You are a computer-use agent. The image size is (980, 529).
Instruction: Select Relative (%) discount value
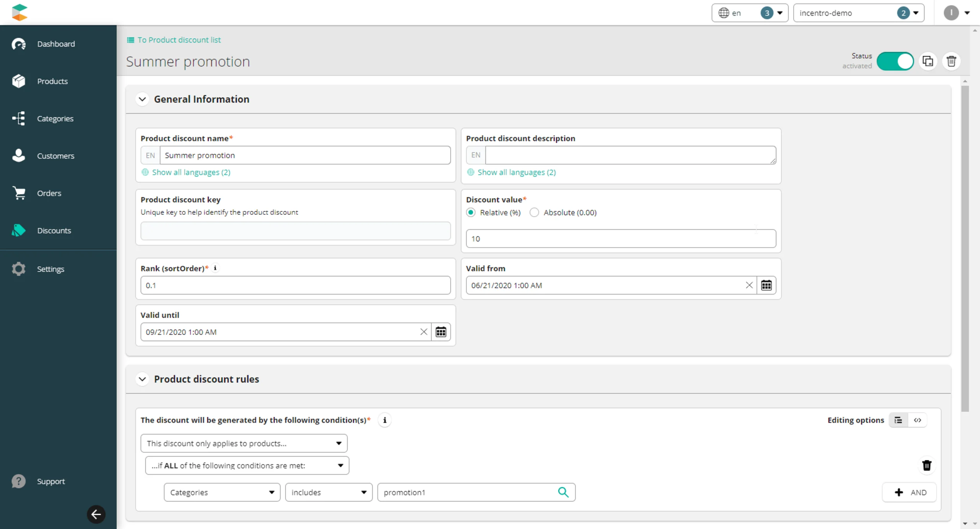point(471,212)
